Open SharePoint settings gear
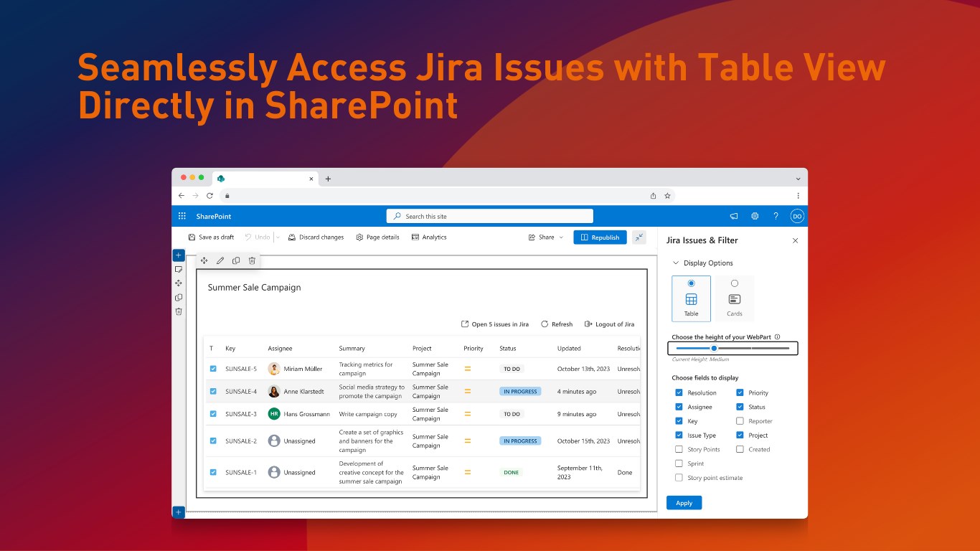This screenshot has height=551, width=980. 755,216
